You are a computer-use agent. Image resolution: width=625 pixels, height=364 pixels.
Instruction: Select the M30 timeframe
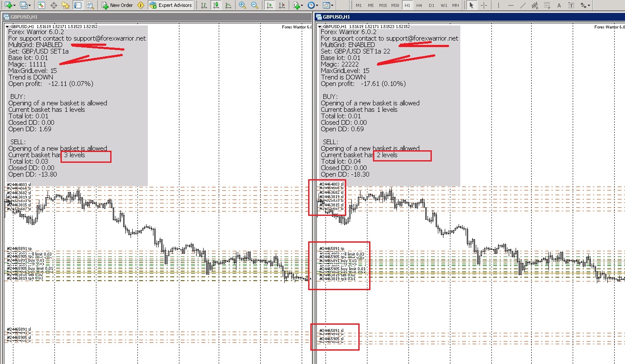[x=395, y=5]
